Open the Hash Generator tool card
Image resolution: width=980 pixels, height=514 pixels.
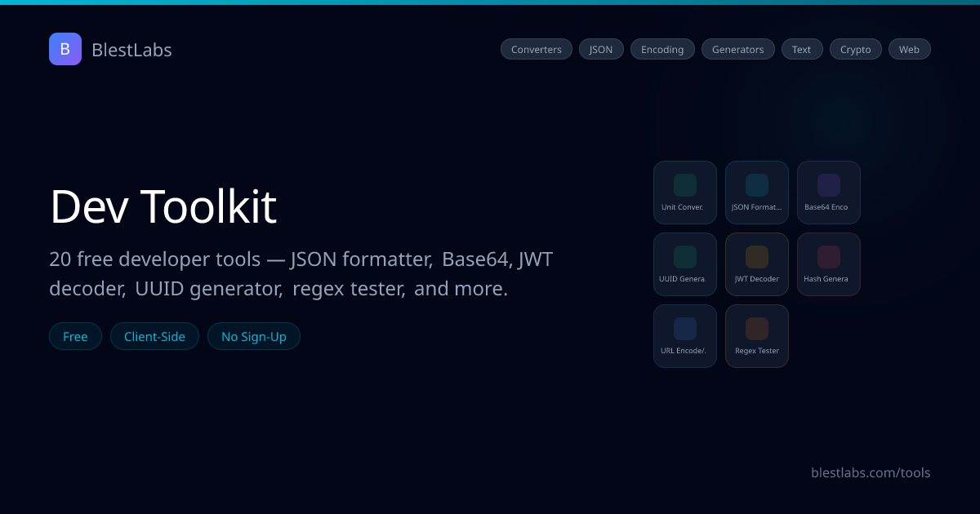point(829,264)
